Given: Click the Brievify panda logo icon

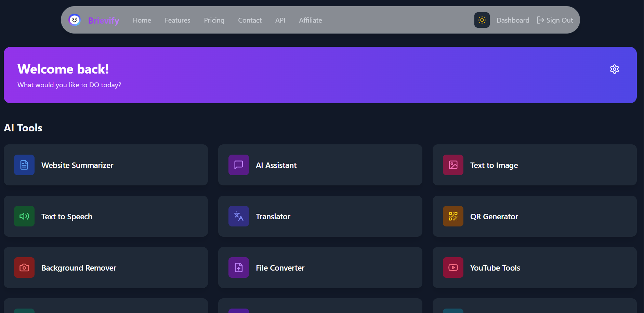Looking at the screenshot, I should click(x=74, y=20).
